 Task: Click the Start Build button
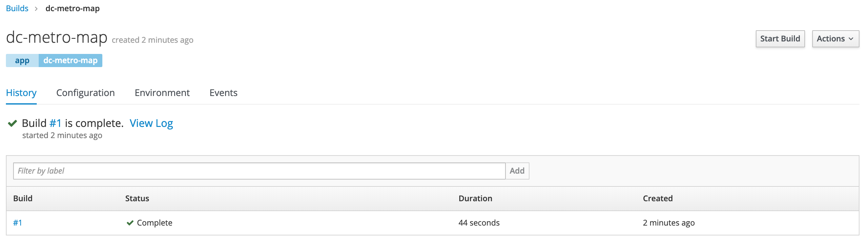point(780,39)
